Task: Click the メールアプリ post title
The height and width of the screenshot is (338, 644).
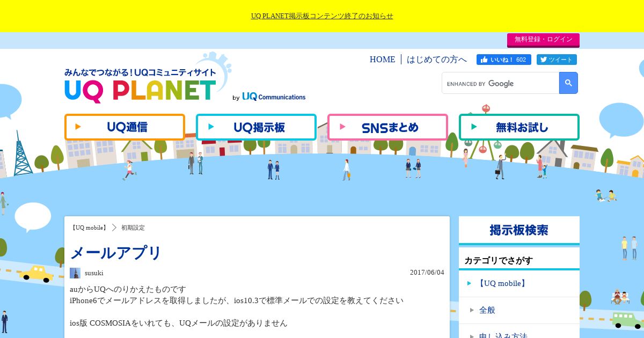Action: tap(116, 253)
